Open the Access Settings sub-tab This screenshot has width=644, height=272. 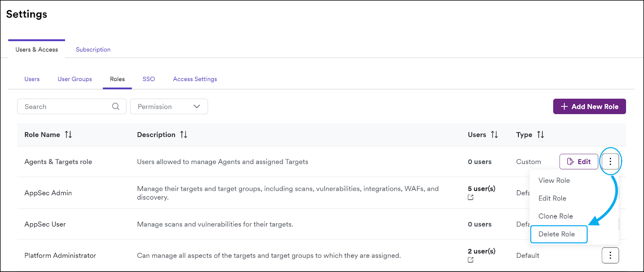(x=195, y=79)
